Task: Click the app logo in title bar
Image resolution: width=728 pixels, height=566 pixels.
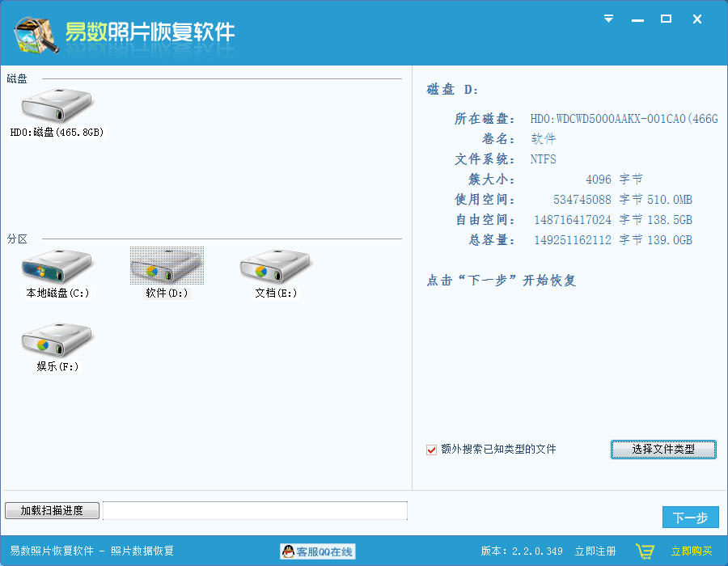Action: point(36,33)
